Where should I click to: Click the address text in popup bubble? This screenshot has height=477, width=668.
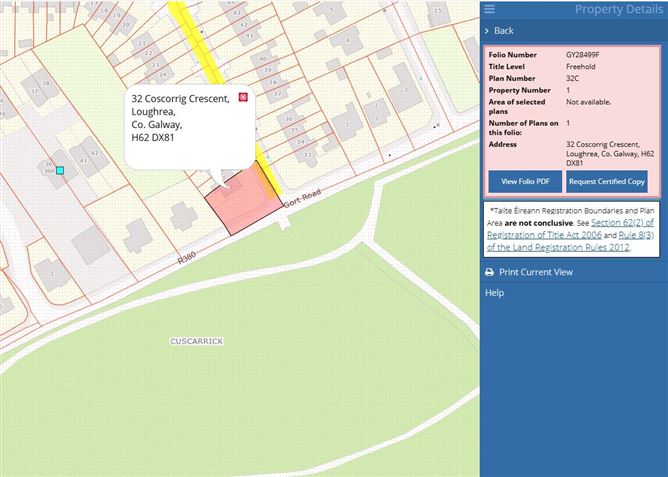180,118
